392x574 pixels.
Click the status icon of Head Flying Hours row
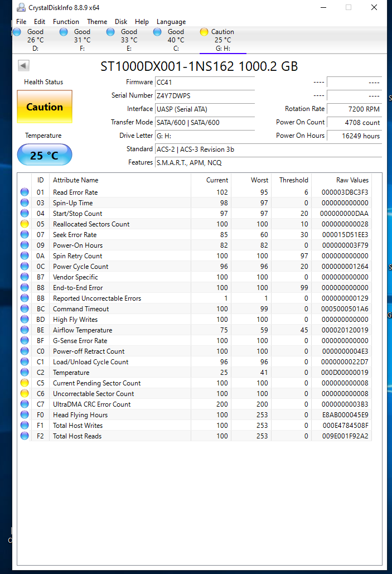pos(25,415)
